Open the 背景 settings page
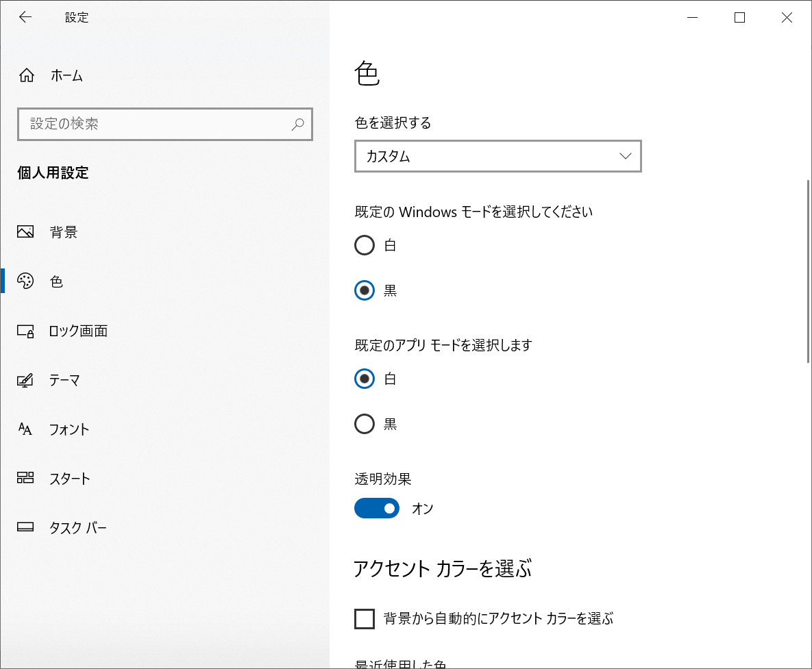This screenshot has height=669, width=812. tap(164, 232)
